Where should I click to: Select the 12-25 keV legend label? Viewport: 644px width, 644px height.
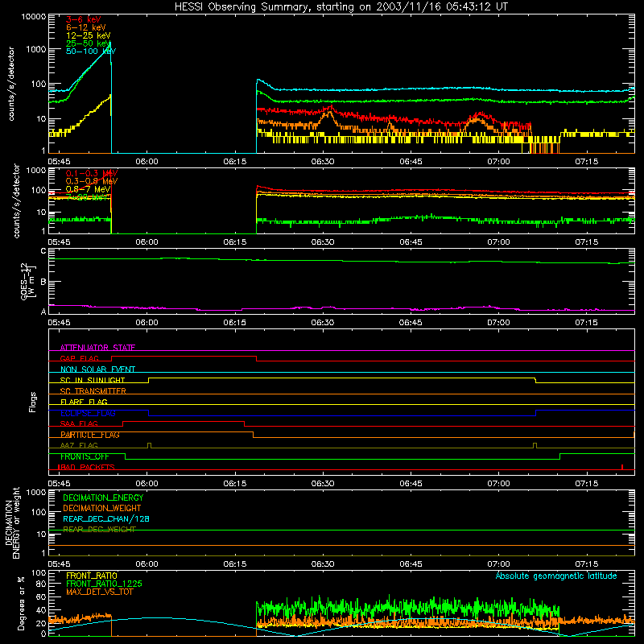click(89, 35)
